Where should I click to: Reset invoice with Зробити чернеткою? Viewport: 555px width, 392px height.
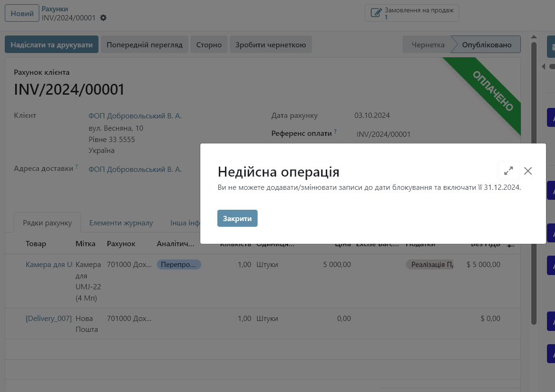pyautogui.click(x=270, y=45)
